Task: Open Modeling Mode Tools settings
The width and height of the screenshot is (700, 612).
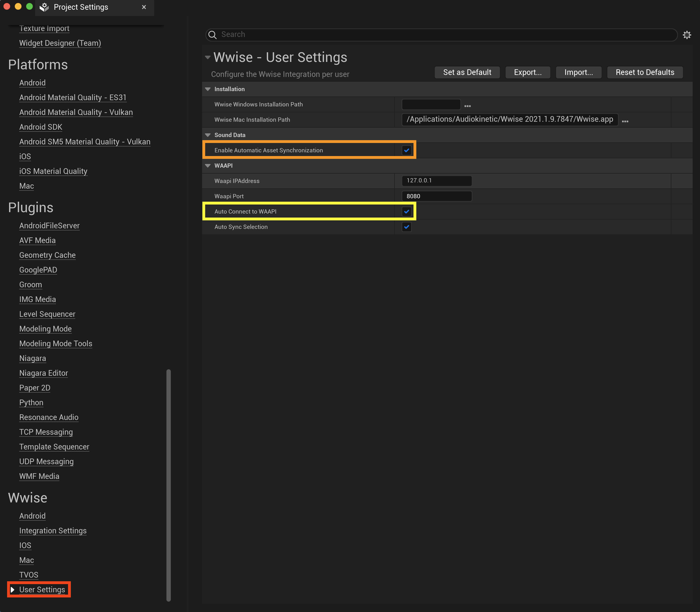Action: pyautogui.click(x=56, y=344)
